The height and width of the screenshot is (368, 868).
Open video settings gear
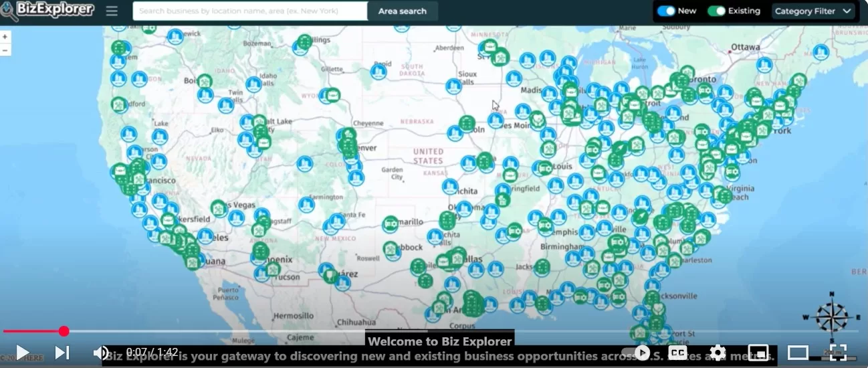pyautogui.click(x=718, y=353)
